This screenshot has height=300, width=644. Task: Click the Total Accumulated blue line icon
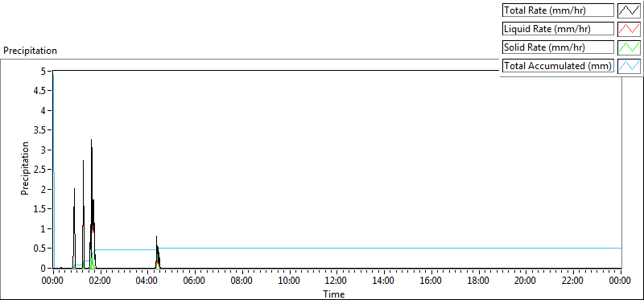tap(629, 66)
